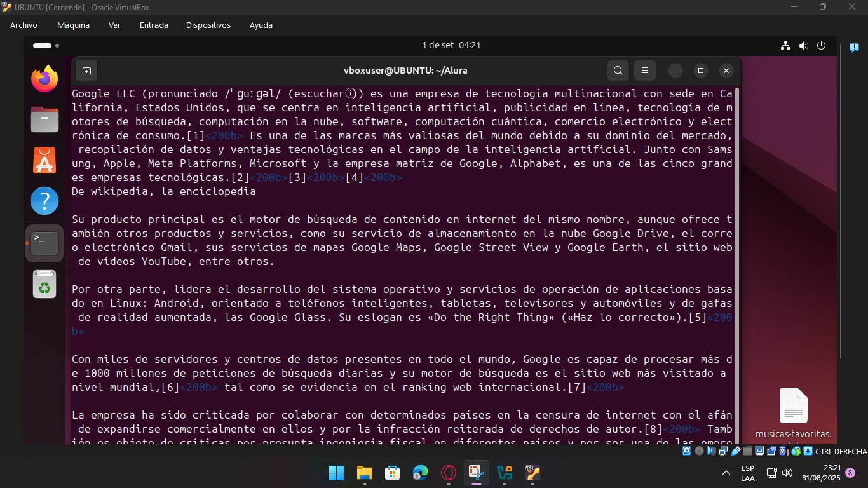
Task: Expand the Windows tray hidden icons chevron
Action: (x=726, y=473)
